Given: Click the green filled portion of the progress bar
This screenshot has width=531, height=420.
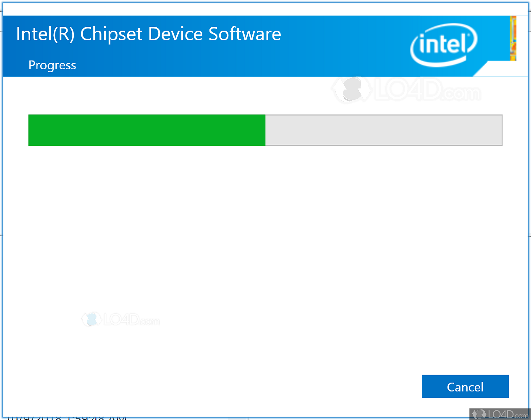Looking at the screenshot, I should tap(147, 130).
